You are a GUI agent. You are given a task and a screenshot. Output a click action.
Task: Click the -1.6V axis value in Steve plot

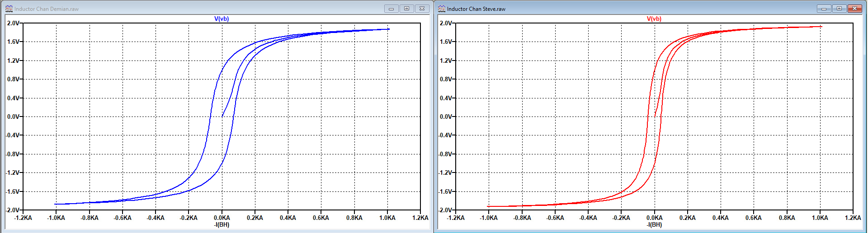coord(445,191)
